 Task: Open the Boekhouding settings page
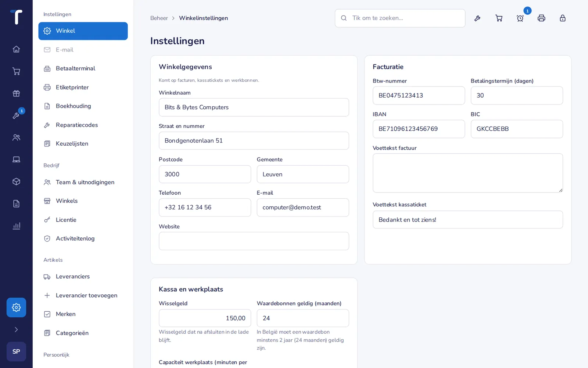[83, 106]
